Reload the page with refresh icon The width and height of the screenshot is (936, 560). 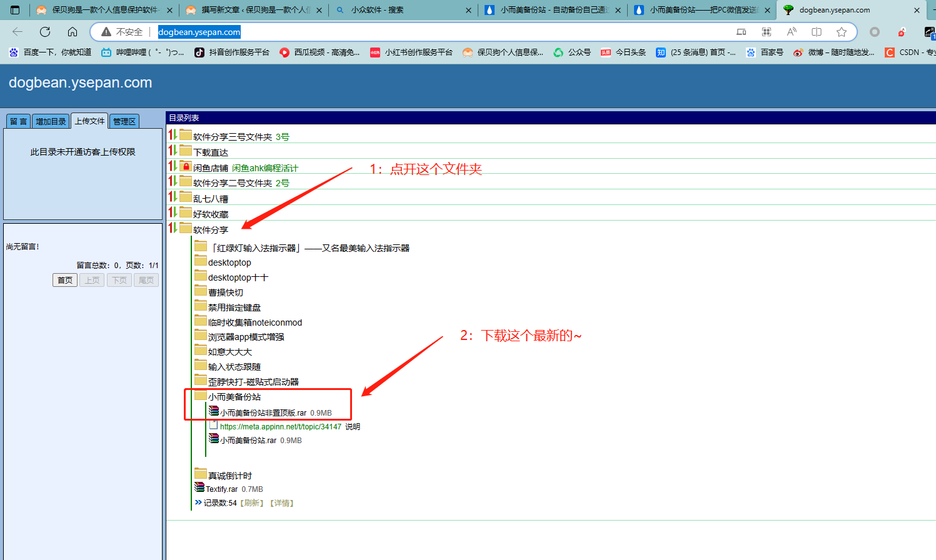click(45, 32)
